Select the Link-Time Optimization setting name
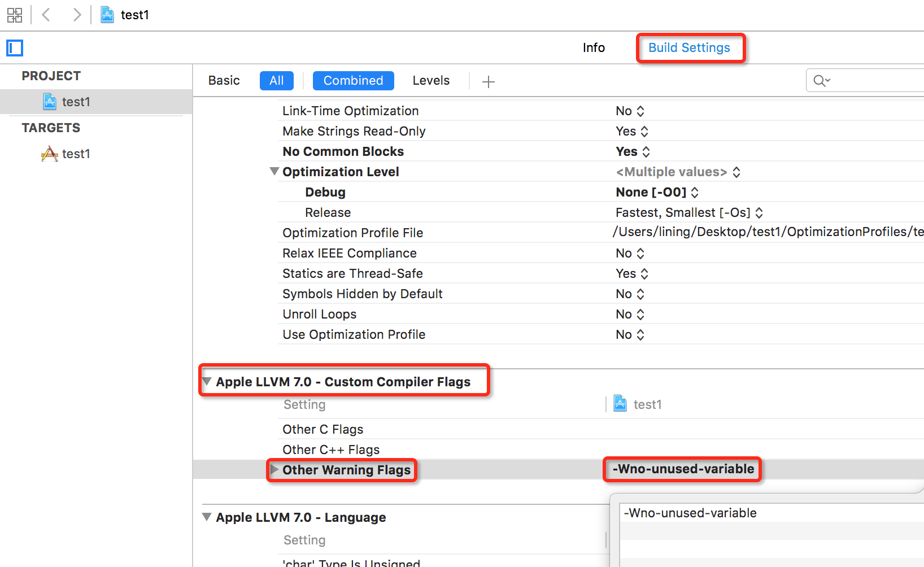This screenshot has height=567, width=924. tap(350, 111)
